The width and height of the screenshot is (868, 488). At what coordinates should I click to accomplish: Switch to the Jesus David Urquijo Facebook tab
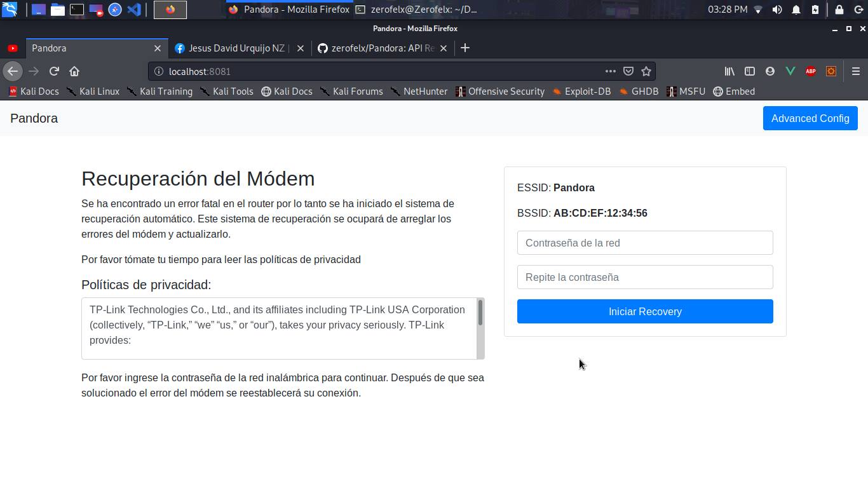pyautogui.click(x=232, y=48)
